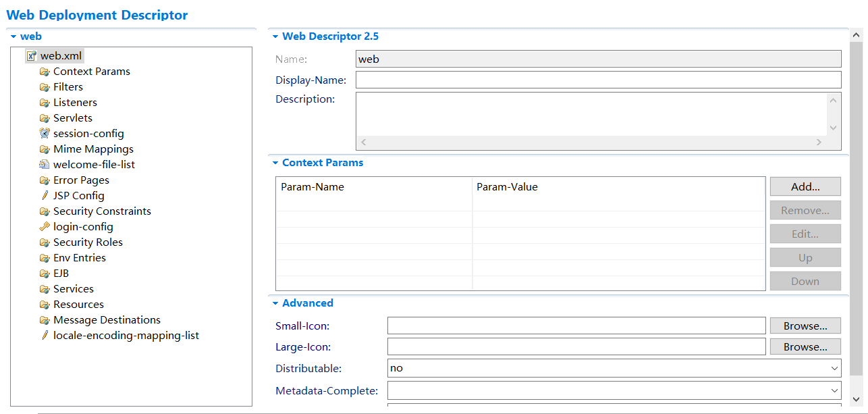Collapse the Context Params section
The image size is (868, 414).
click(275, 163)
